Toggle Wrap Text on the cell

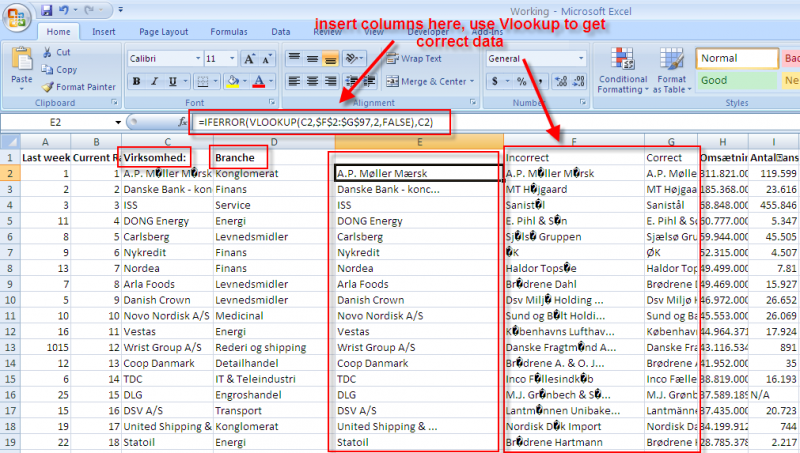point(413,59)
